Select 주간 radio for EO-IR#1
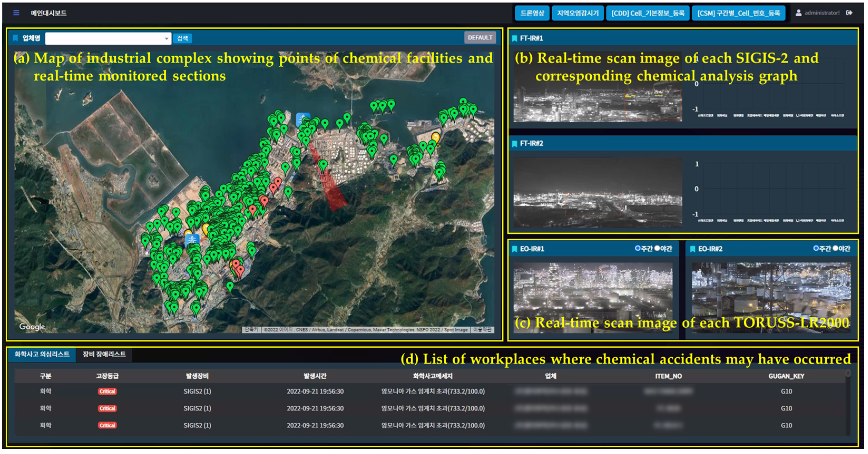This screenshot has height=454, width=868. [x=637, y=248]
